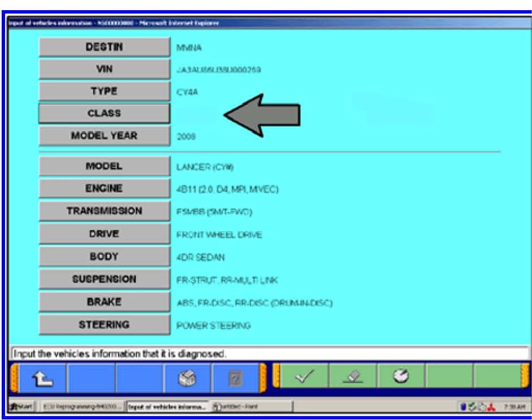The height and width of the screenshot is (420, 532).
Task: Open the Windows Start button
Action: 21,406
